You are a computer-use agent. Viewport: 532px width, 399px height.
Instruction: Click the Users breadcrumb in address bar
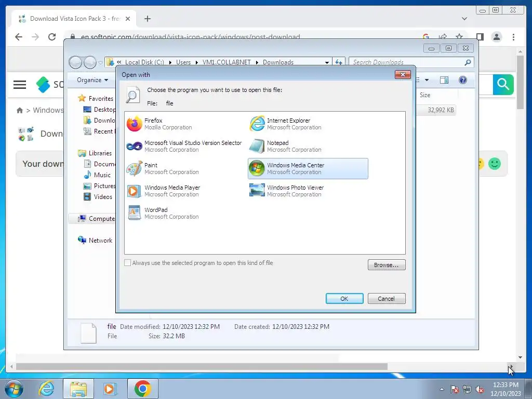[183, 62]
